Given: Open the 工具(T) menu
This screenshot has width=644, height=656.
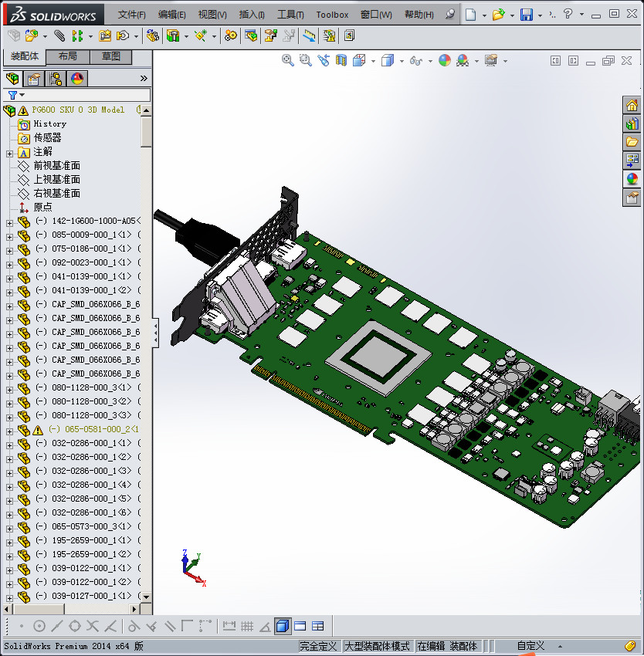Looking at the screenshot, I should point(290,15).
